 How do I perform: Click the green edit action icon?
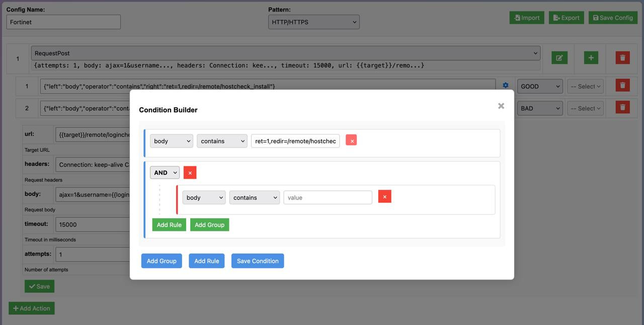559,57
